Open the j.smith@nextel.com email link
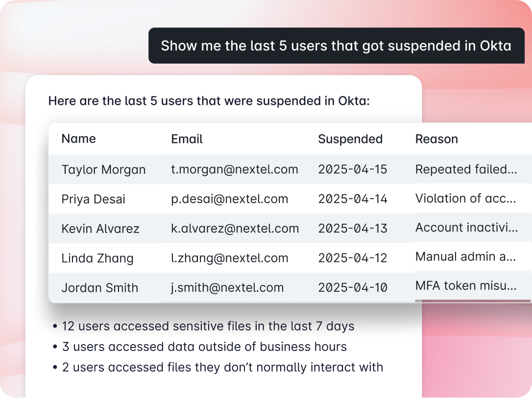The height and width of the screenshot is (398, 532). 227,288
